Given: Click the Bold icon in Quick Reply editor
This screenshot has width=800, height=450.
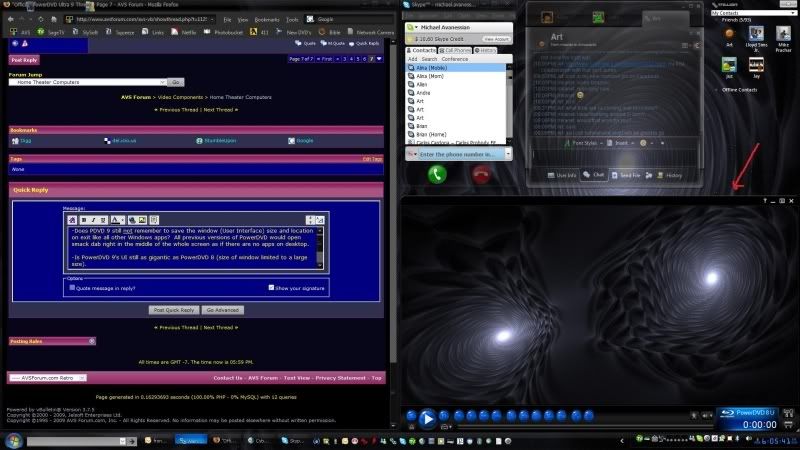Looking at the screenshot, I should pos(83,220).
